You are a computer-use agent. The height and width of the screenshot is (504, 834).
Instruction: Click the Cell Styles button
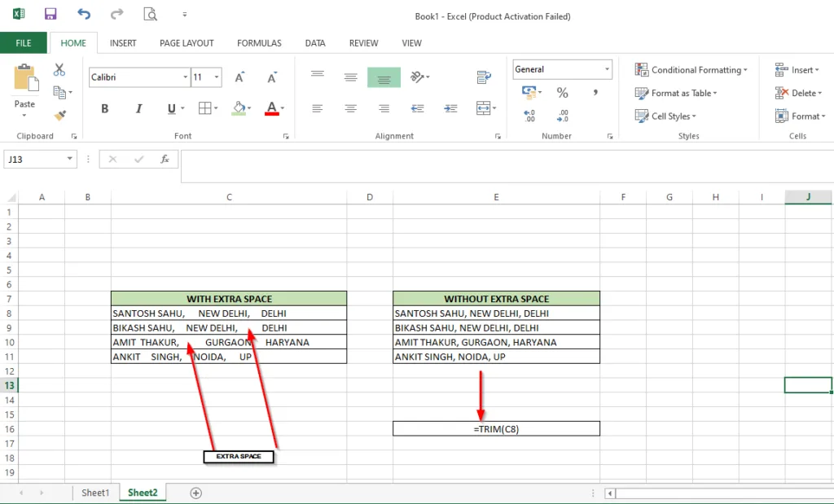click(665, 116)
